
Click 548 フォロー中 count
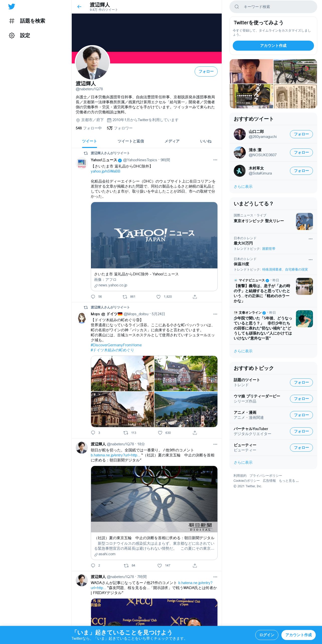(x=89, y=128)
